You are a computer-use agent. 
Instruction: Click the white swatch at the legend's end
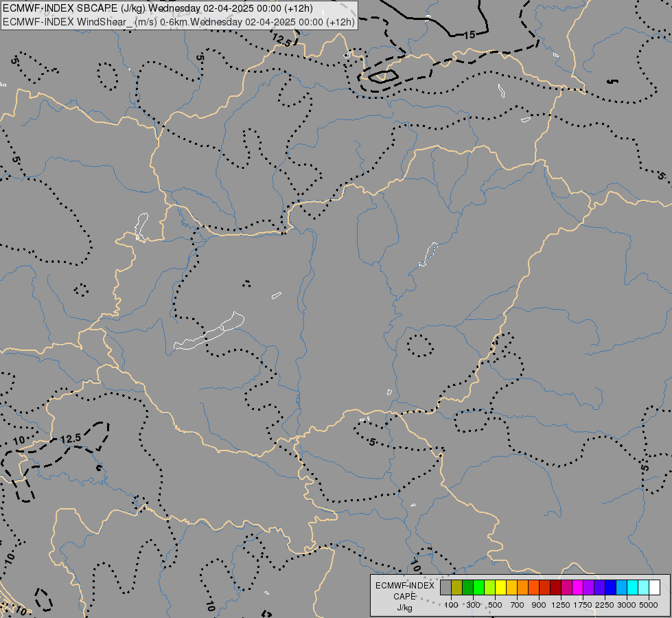654,588
